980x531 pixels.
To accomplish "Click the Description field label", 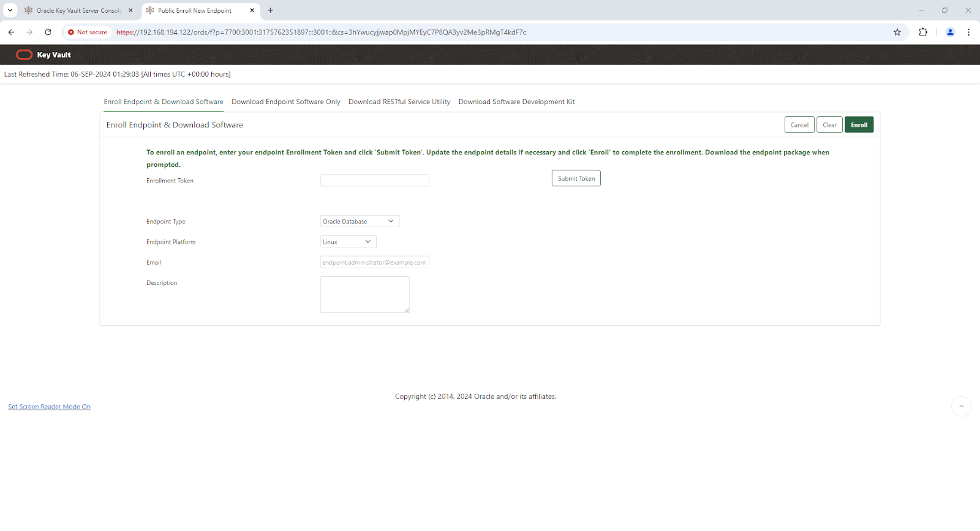I will pyautogui.click(x=162, y=283).
